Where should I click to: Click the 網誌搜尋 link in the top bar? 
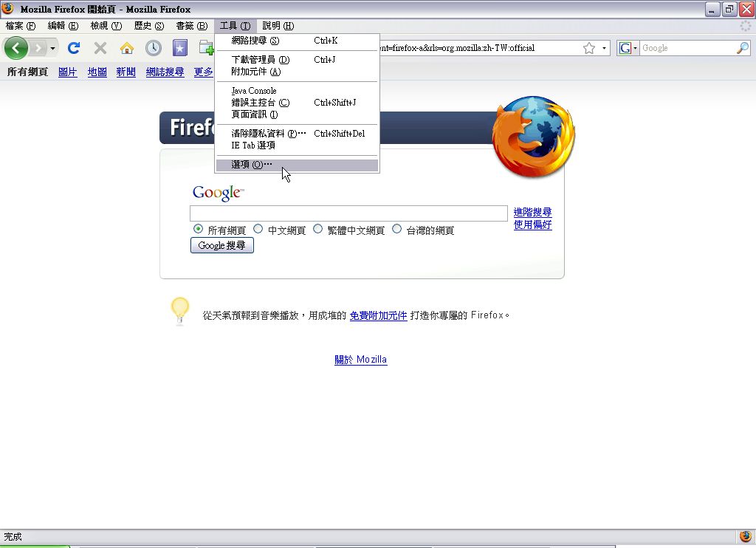(165, 72)
